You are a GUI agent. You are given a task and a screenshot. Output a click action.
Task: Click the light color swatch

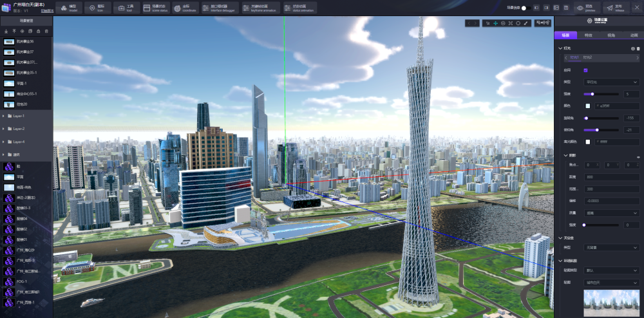click(x=587, y=106)
